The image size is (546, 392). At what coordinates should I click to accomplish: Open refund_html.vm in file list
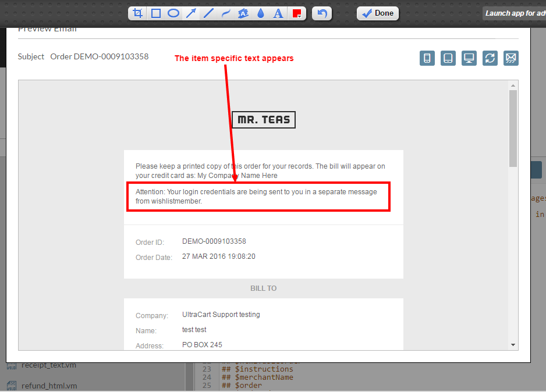click(49, 386)
